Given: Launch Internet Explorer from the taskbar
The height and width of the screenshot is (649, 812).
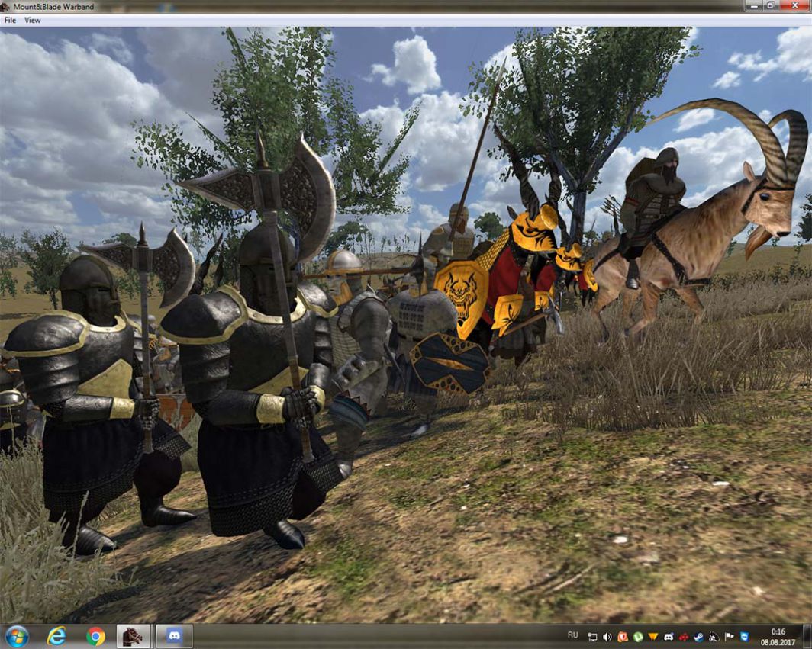Looking at the screenshot, I should 56,636.
